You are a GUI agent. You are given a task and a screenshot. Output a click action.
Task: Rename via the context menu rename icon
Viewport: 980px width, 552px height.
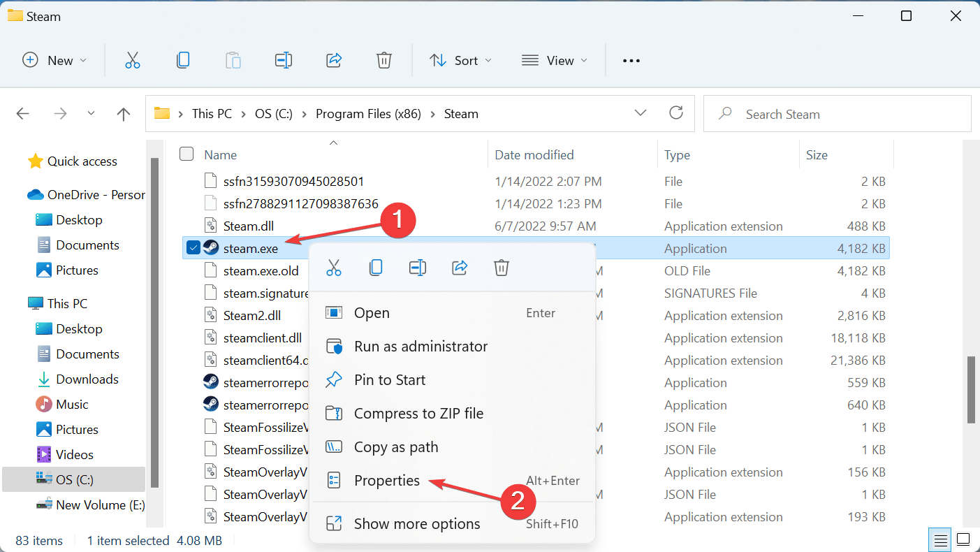click(418, 268)
